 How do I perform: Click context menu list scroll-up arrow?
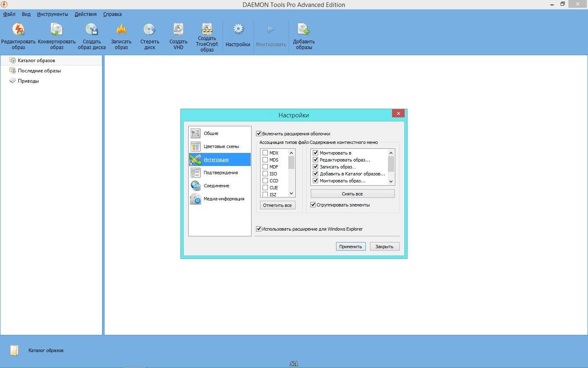[391, 153]
